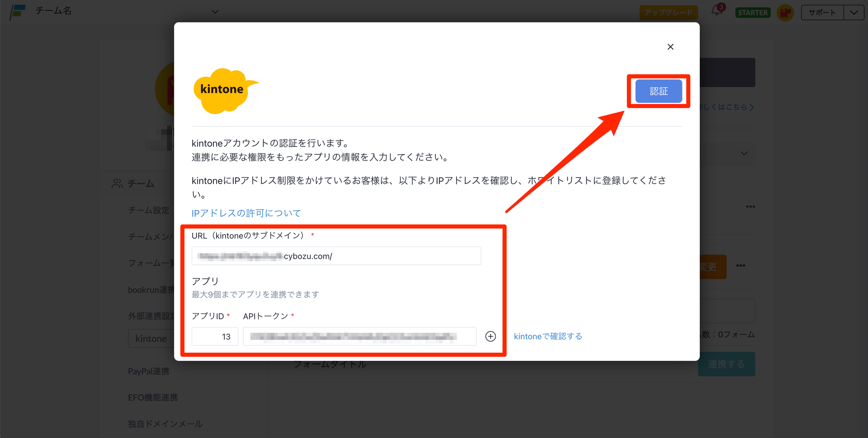Click the 連携する button in background
The height and width of the screenshot is (438, 868).
coord(726,364)
